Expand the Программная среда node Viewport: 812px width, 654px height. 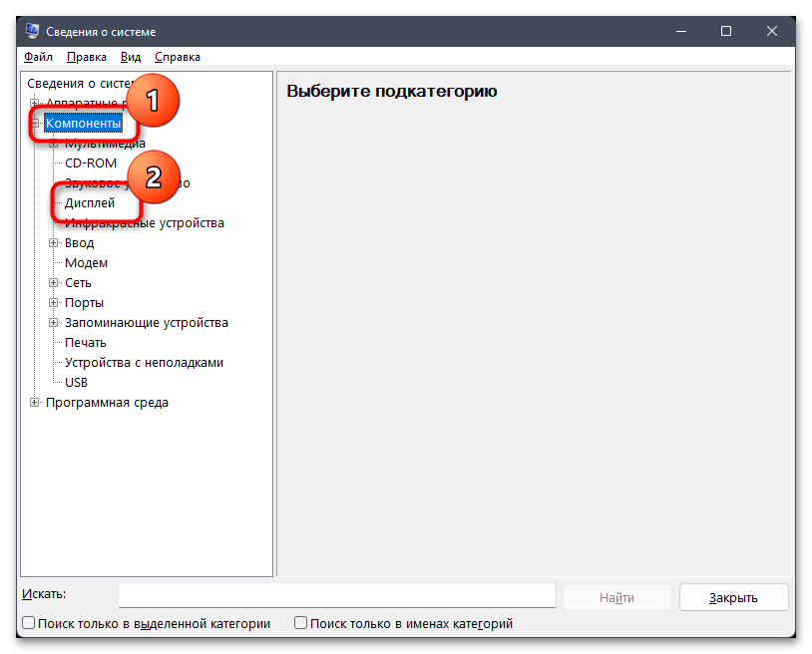(34, 403)
